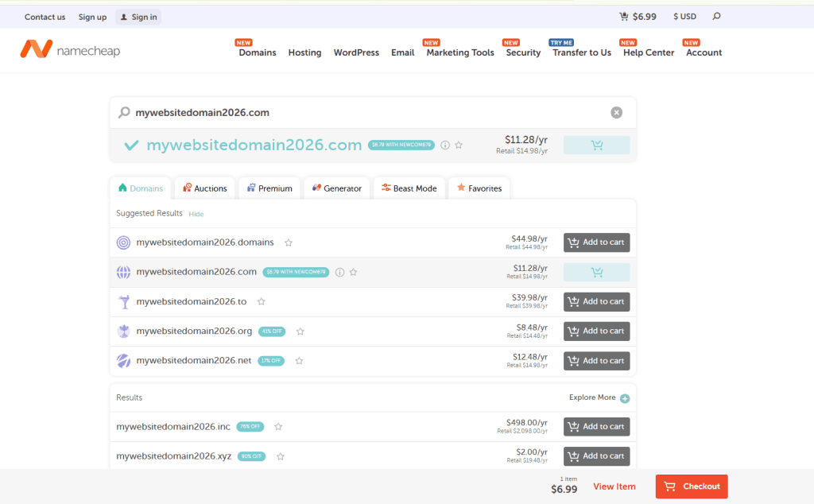This screenshot has width=814, height=504.
Task: Click the $498.00/yr price for the .inc domain
Action: 527,422
